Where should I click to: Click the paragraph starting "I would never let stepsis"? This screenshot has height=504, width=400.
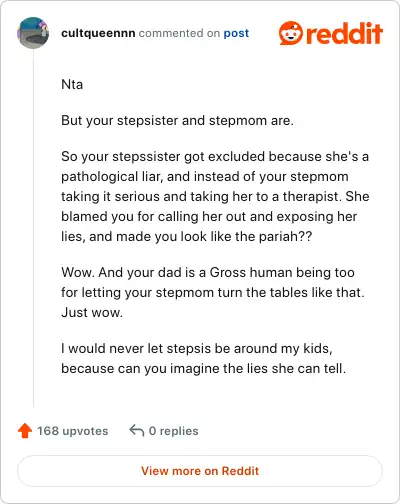pyautogui.click(x=204, y=358)
